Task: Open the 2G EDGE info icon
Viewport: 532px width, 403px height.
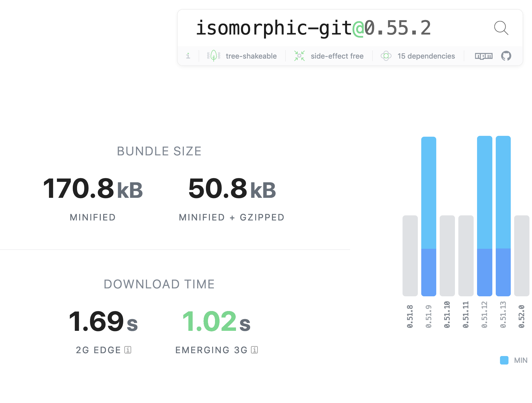Action: 128,350
